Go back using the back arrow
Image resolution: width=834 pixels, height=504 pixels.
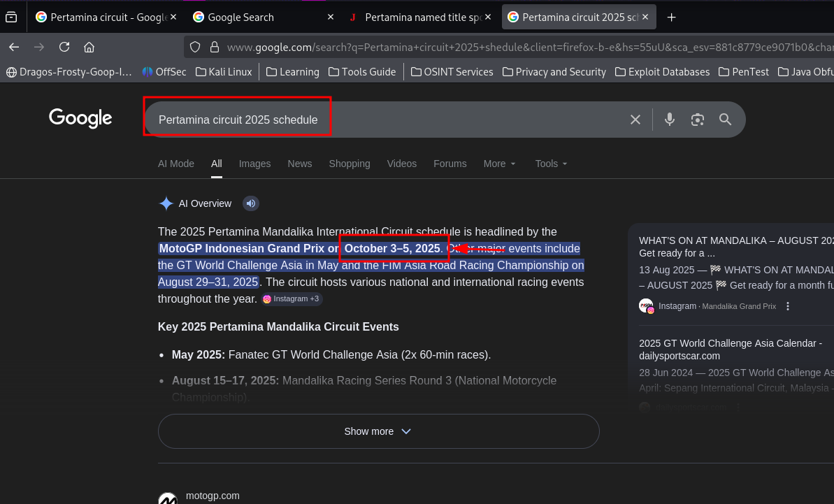[x=14, y=47]
